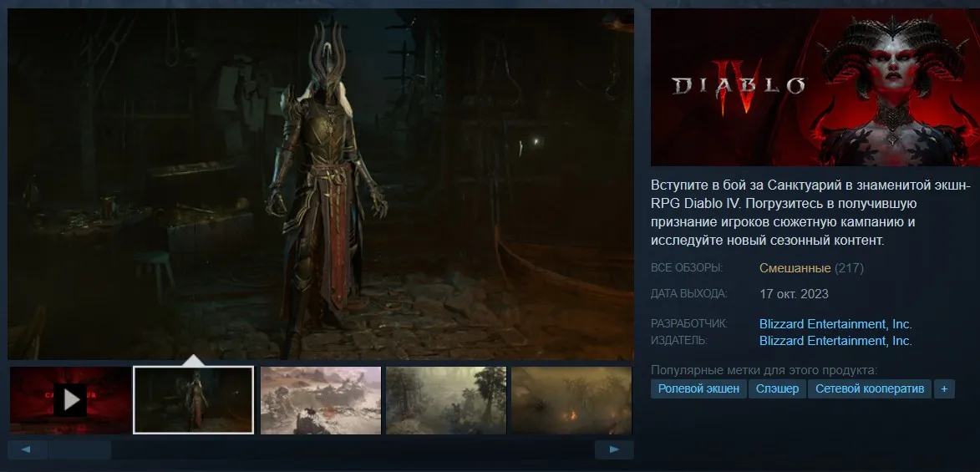Click the thumbnail strip scrollbar handle

click(80, 449)
